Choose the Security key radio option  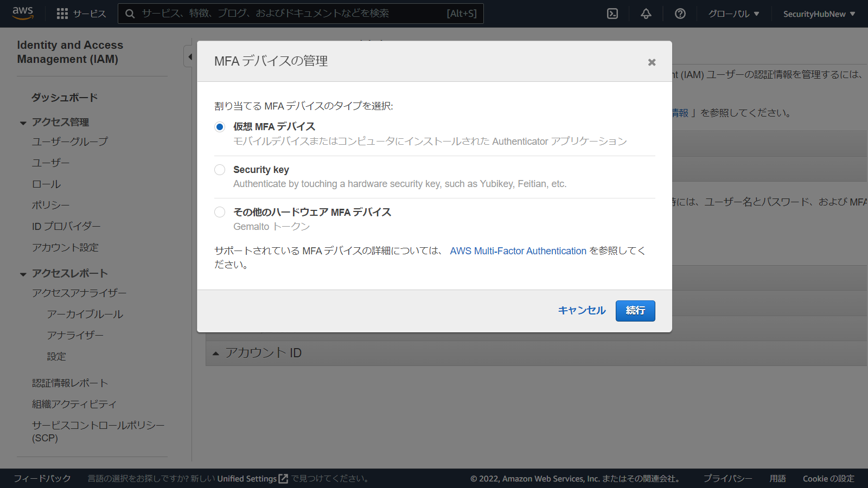pyautogui.click(x=220, y=170)
